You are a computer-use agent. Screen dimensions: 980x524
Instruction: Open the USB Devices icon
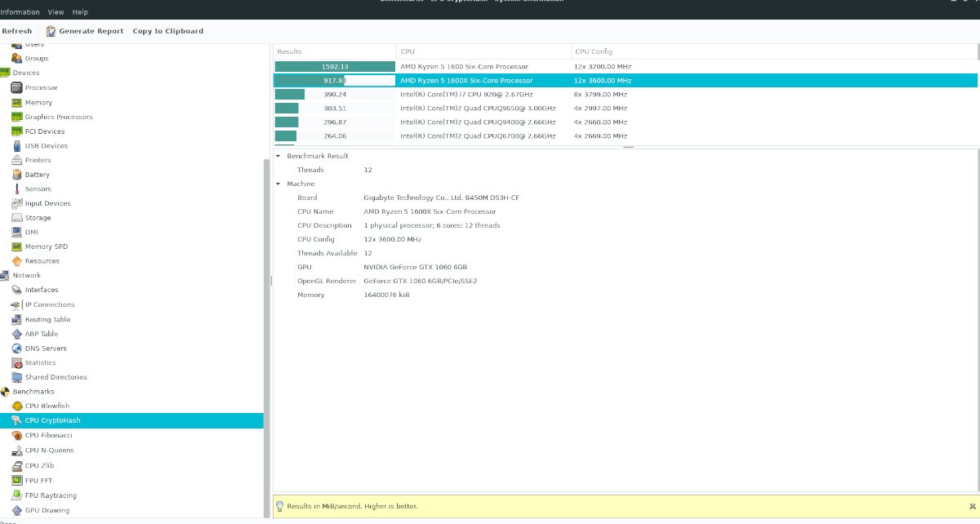(x=17, y=145)
